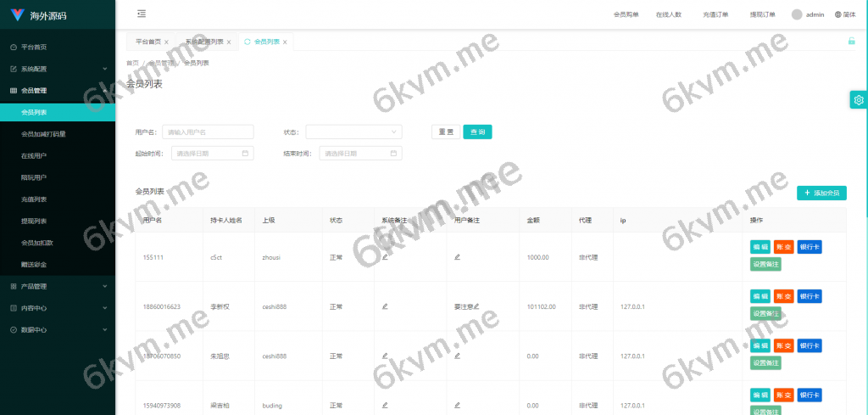Expand the 系统配置 sidebar menu
Screen dimensions: 868x415
(x=58, y=69)
